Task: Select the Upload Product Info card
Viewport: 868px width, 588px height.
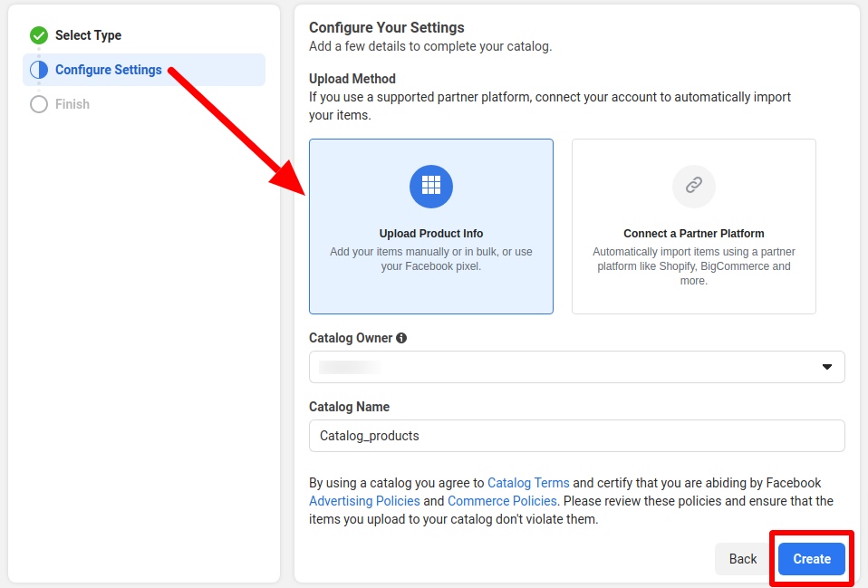Action: pyautogui.click(x=431, y=227)
